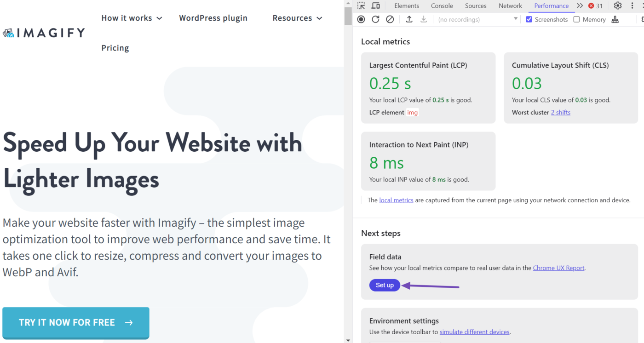The height and width of the screenshot is (343, 644).
Task: Activate the inspect element picker icon
Action: coord(361,6)
